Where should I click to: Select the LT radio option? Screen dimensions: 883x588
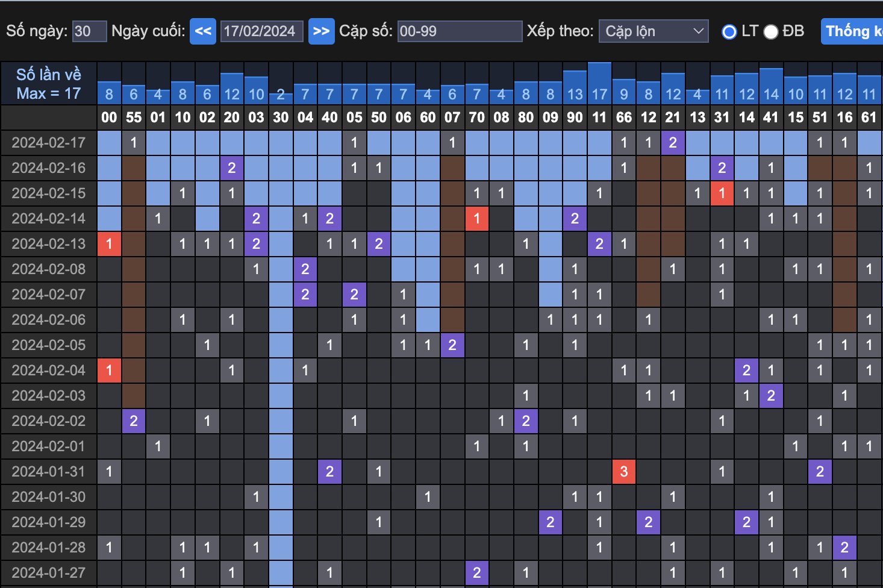(x=729, y=32)
